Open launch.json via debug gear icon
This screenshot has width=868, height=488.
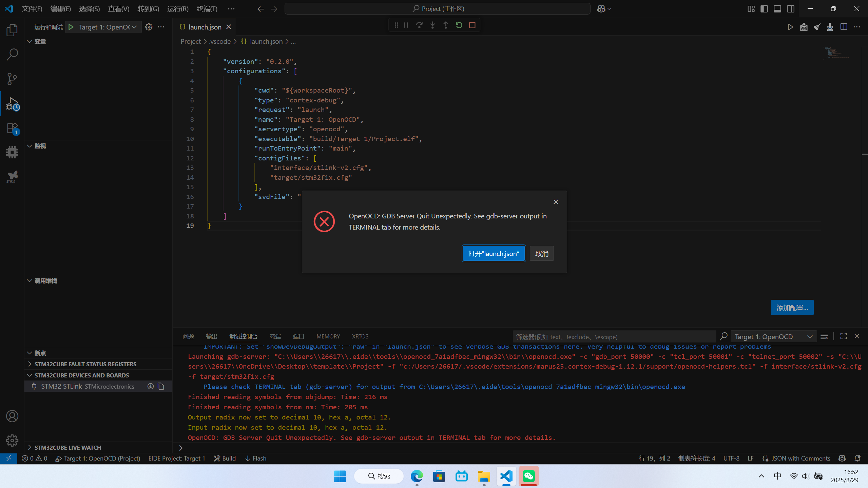pyautogui.click(x=149, y=27)
